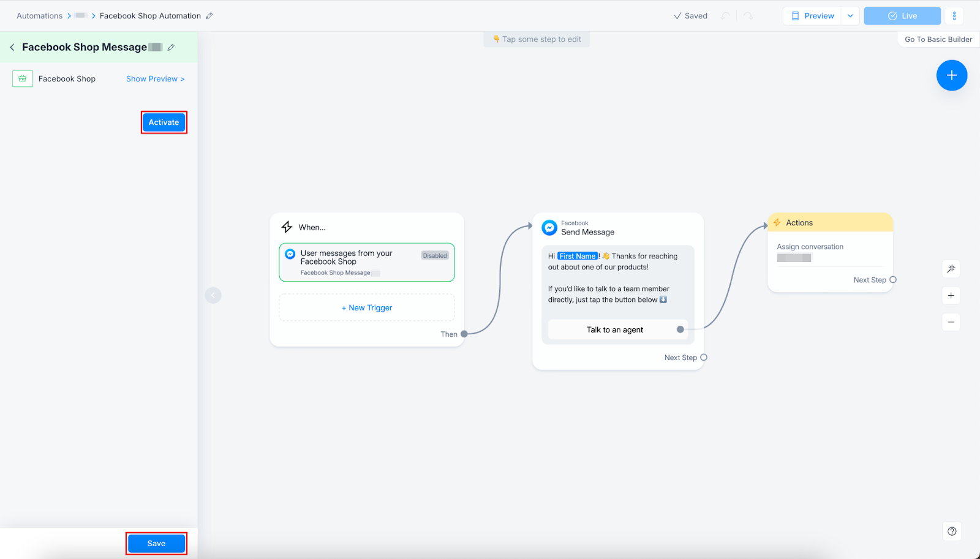Open the Send Message node title
The width and height of the screenshot is (980, 559).
point(587,232)
